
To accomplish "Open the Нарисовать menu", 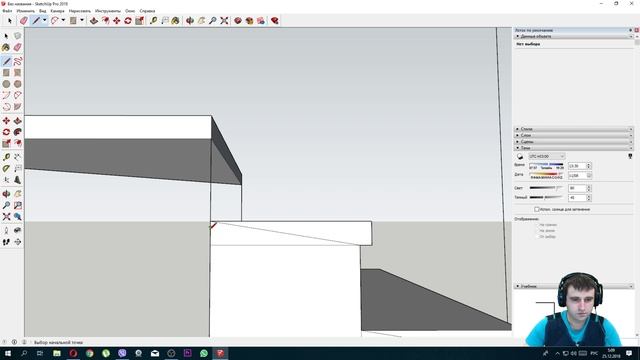I will click(80, 11).
